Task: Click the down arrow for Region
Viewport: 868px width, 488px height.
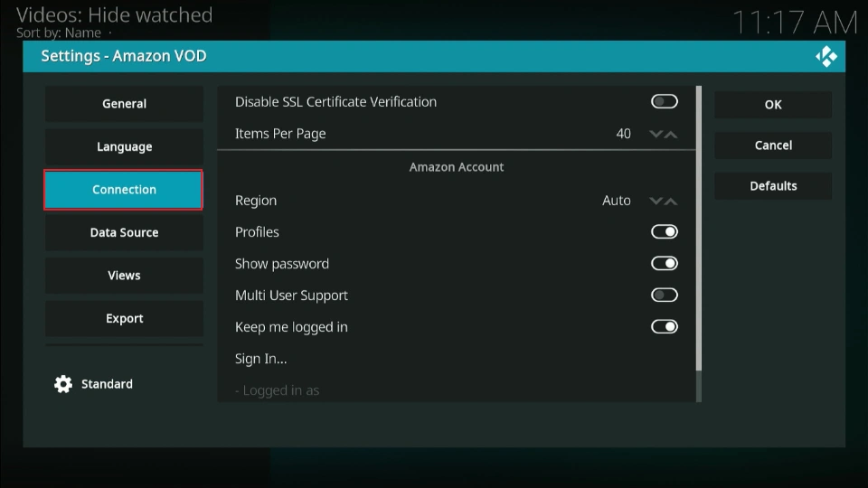Action: tap(656, 201)
